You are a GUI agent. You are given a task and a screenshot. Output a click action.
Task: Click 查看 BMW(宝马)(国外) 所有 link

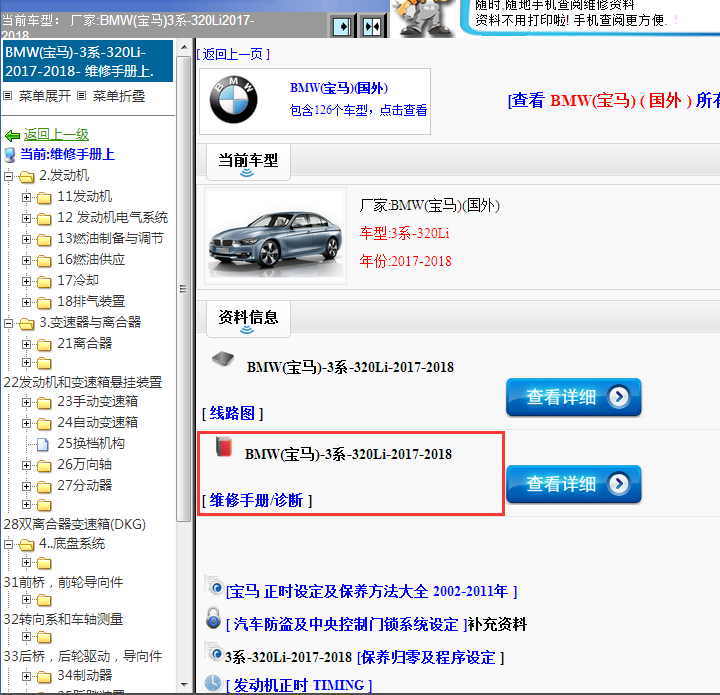[x=613, y=101]
